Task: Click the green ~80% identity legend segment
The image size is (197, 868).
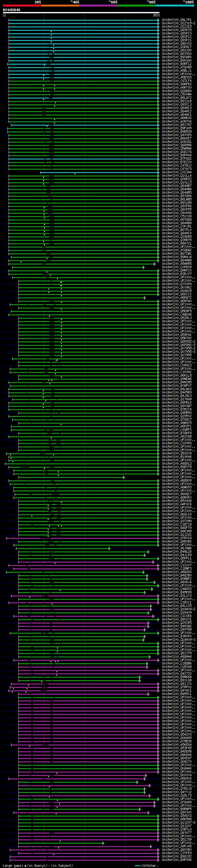Action: [x=137, y=6]
